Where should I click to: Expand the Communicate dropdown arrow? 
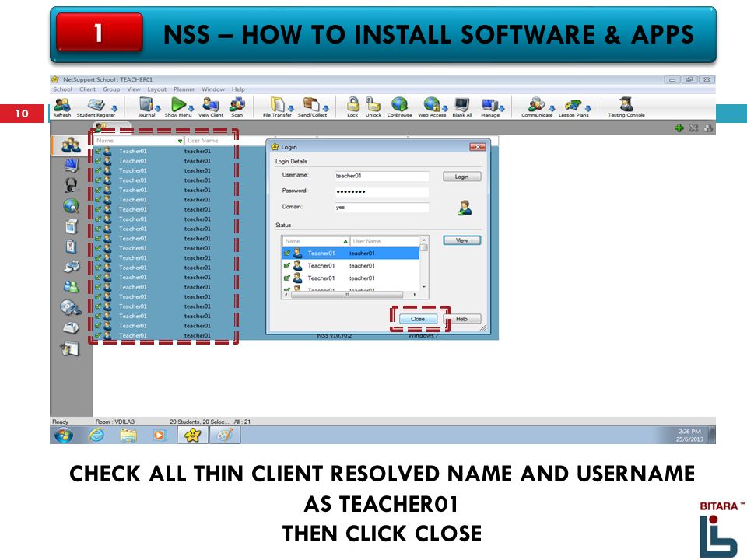pyautogui.click(x=552, y=109)
